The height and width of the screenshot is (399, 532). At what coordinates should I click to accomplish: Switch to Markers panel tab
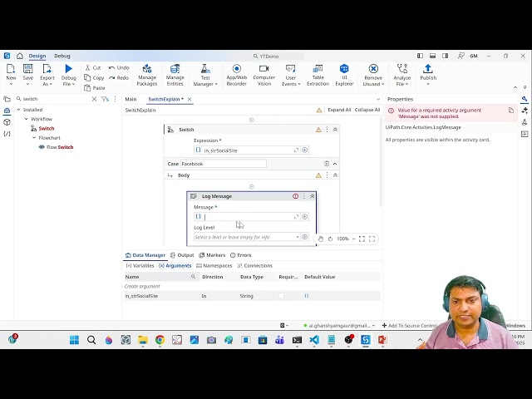[212, 255]
